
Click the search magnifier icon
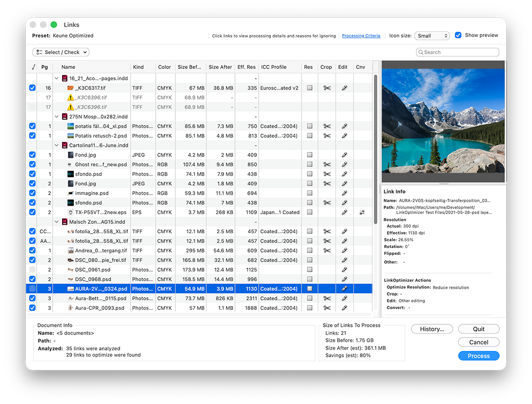421,52
